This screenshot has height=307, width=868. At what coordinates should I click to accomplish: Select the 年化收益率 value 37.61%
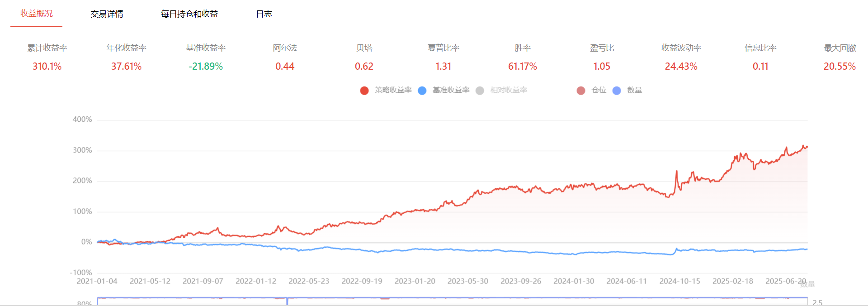(x=126, y=67)
